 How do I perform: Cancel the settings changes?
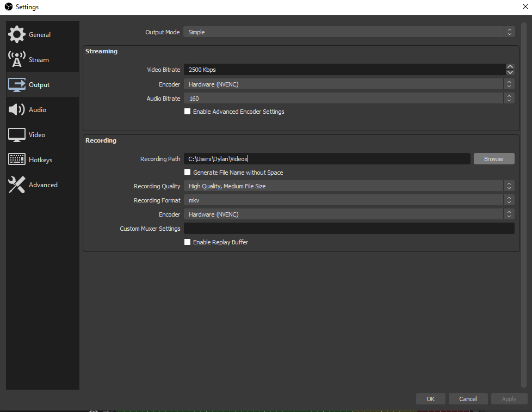(468, 399)
